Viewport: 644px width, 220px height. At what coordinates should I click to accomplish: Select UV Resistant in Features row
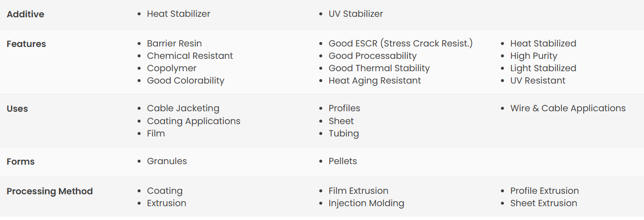(x=538, y=81)
